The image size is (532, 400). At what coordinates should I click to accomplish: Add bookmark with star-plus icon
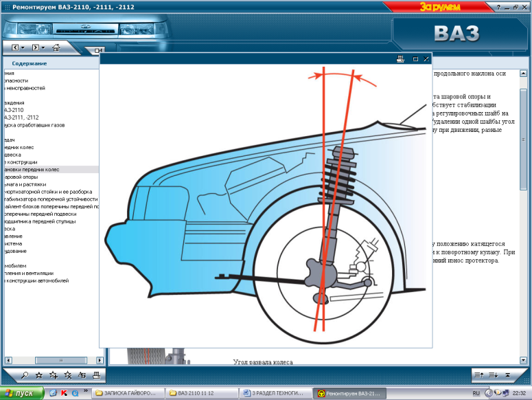click(x=54, y=375)
